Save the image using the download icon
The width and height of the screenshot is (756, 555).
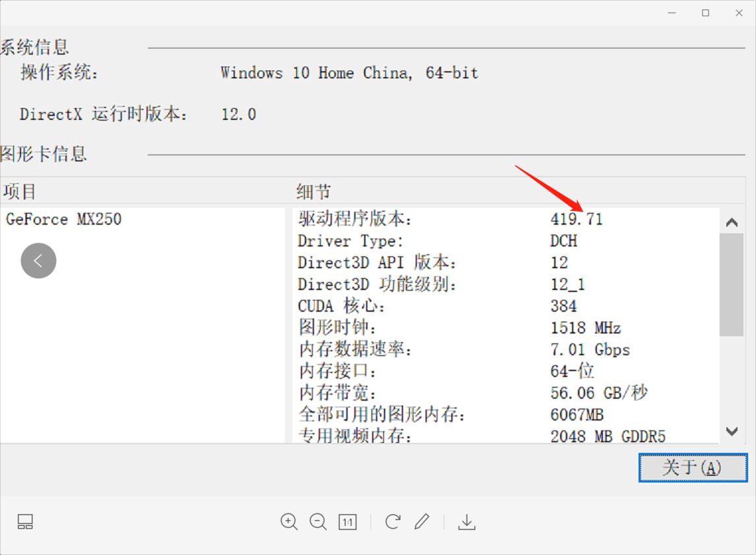pyautogui.click(x=467, y=521)
